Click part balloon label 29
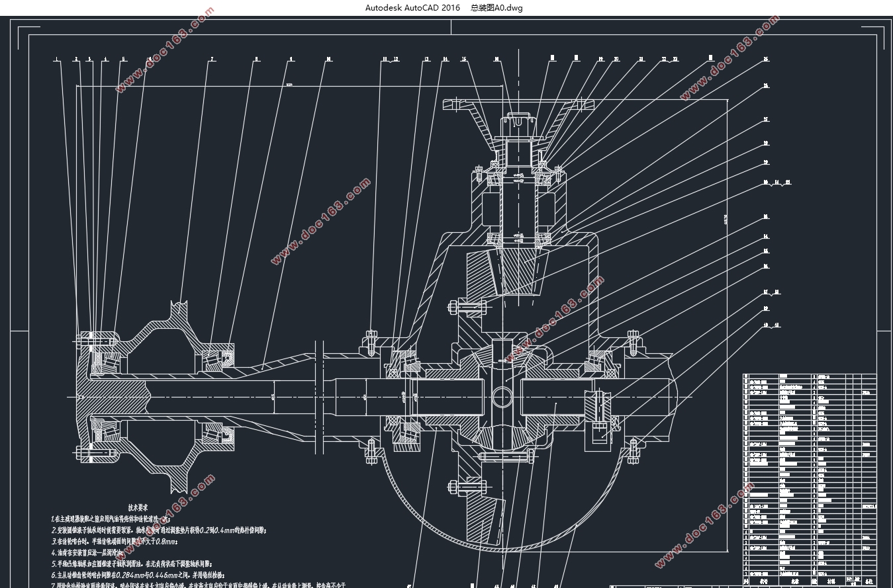The height and width of the screenshot is (588, 893). (x=766, y=162)
